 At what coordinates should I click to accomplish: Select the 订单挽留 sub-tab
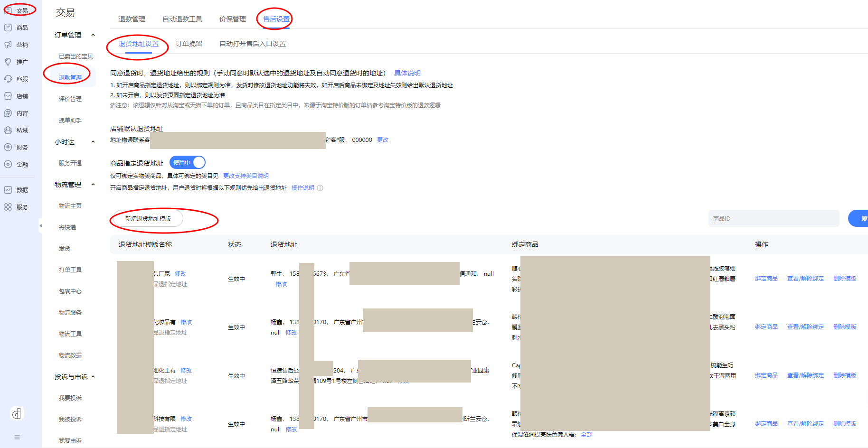click(189, 44)
